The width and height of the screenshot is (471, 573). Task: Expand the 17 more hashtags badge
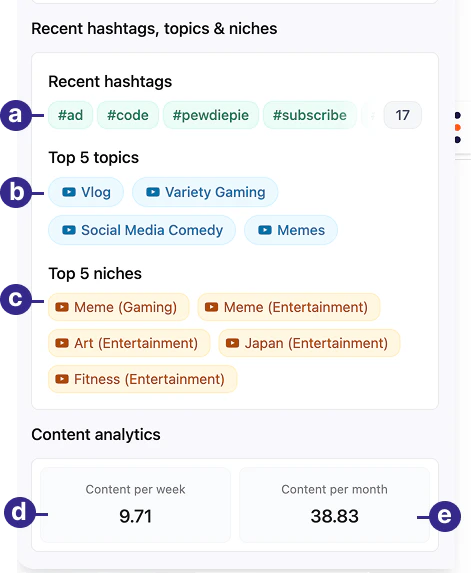(x=402, y=115)
